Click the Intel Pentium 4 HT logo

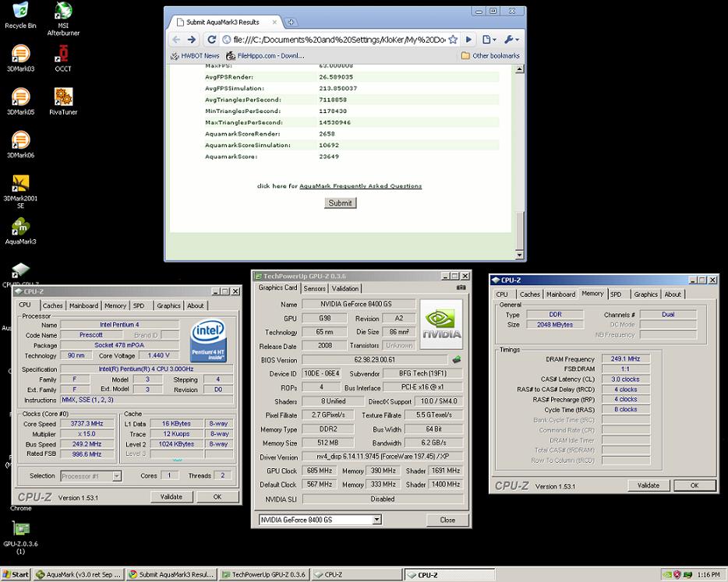click(208, 340)
